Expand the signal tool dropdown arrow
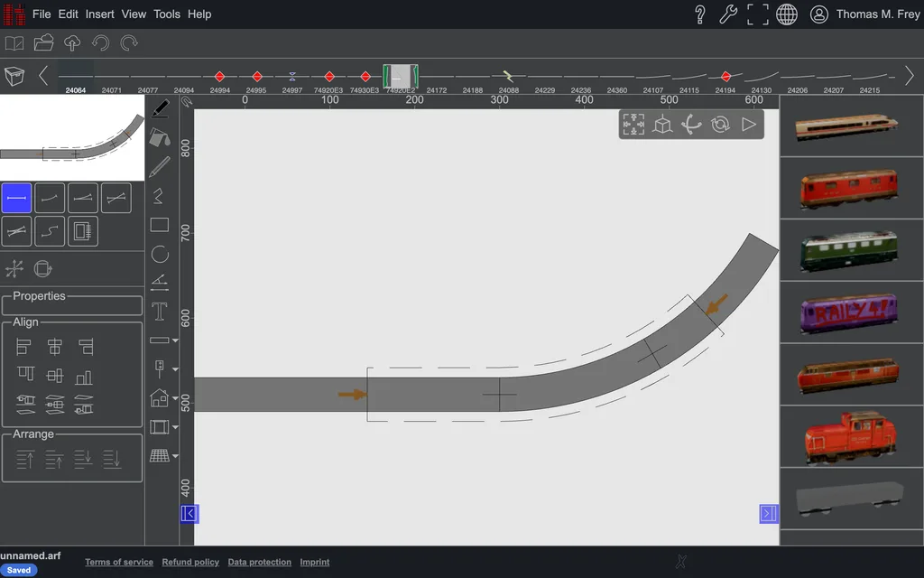Screen dimensions: 924x578 (x=175, y=369)
